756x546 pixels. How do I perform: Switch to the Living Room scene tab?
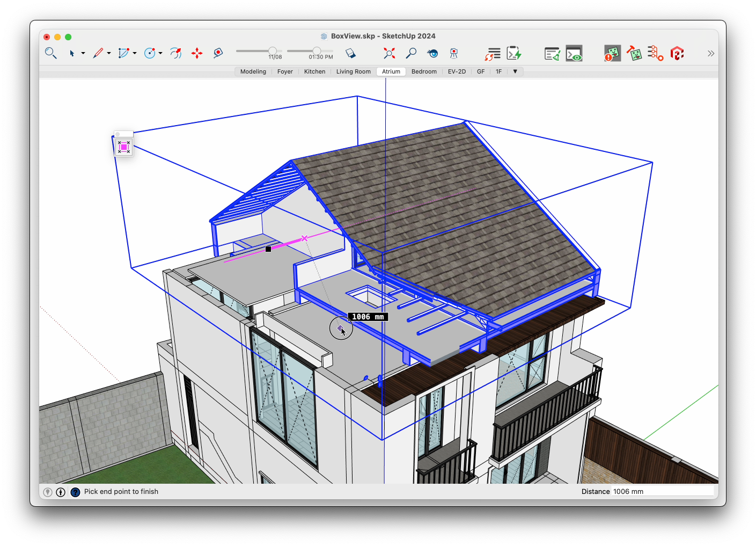353,71
